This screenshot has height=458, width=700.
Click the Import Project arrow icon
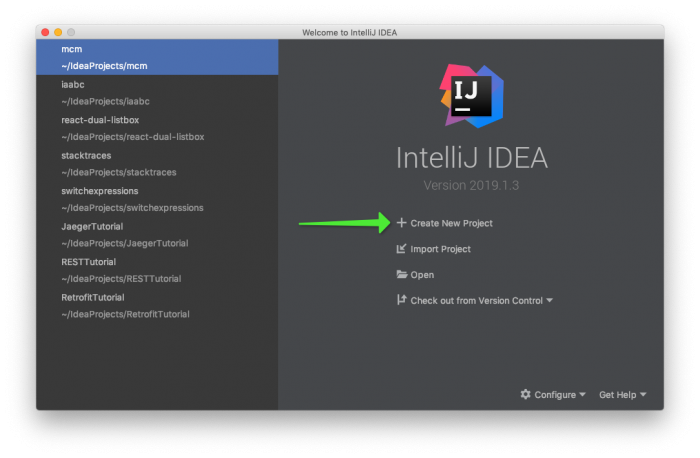[x=401, y=249]
